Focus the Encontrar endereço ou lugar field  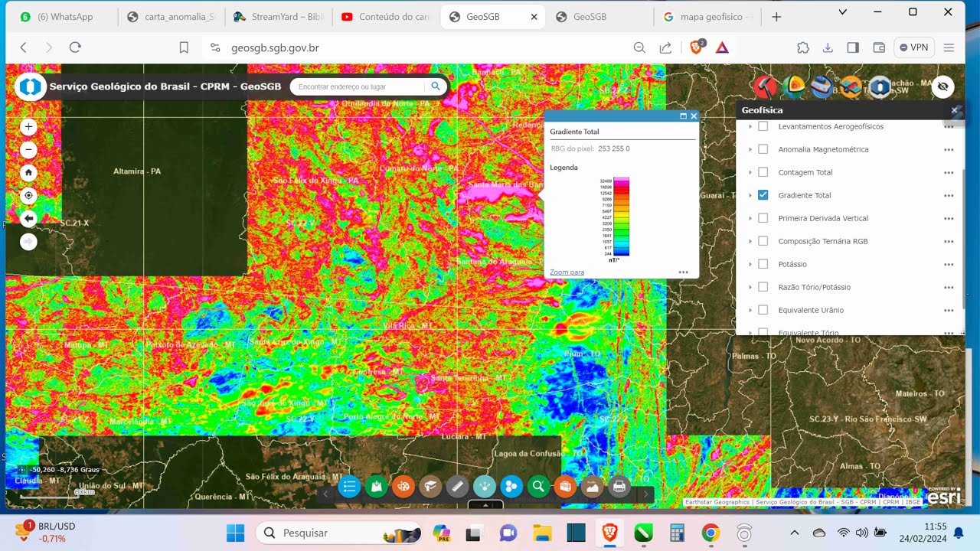358,86
